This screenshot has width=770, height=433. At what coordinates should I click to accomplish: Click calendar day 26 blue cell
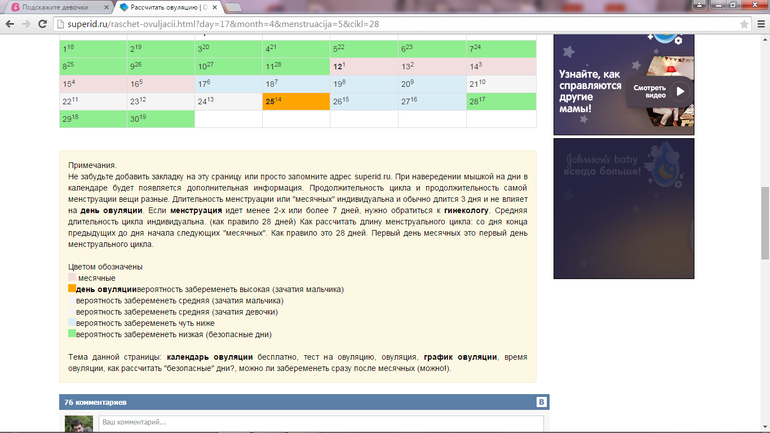tap(364, 102)
